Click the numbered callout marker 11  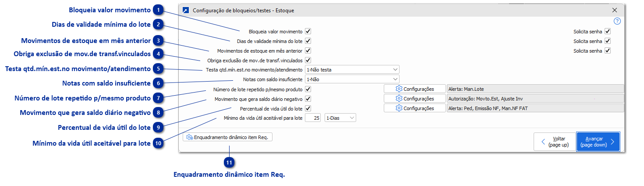click(x=228, y=163)
